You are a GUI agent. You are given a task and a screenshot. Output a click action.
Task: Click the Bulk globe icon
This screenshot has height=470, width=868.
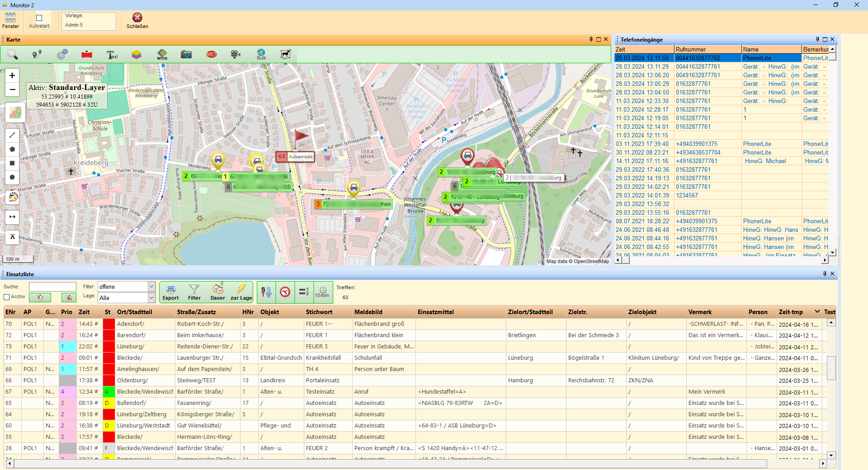pyautogui.click(x=261, y=54)
